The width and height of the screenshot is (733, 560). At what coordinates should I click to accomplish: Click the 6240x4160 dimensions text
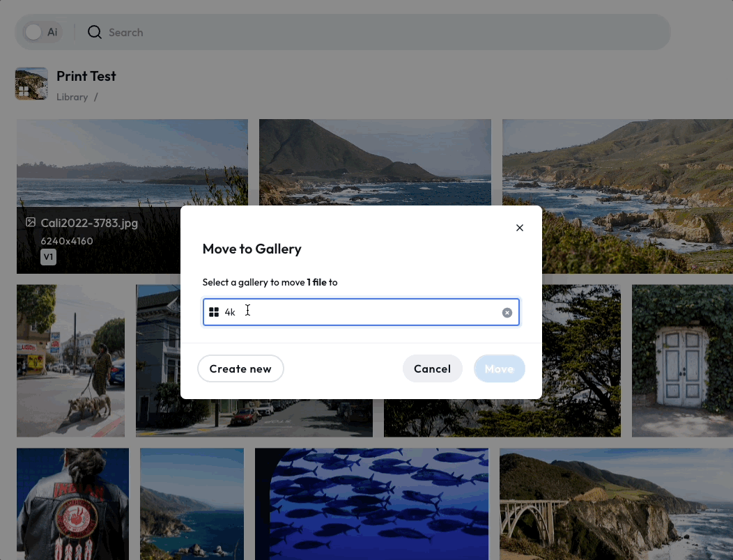pos(67,241)
